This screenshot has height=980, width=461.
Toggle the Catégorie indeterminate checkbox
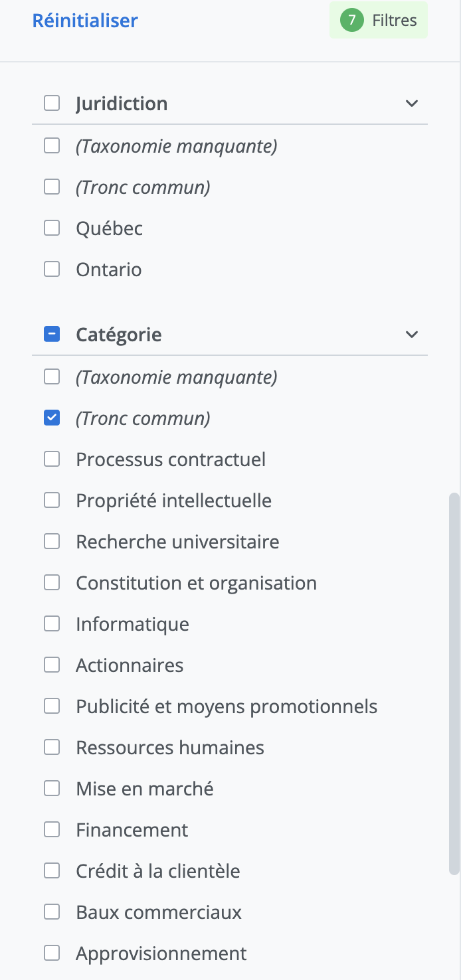pos(52,334)
